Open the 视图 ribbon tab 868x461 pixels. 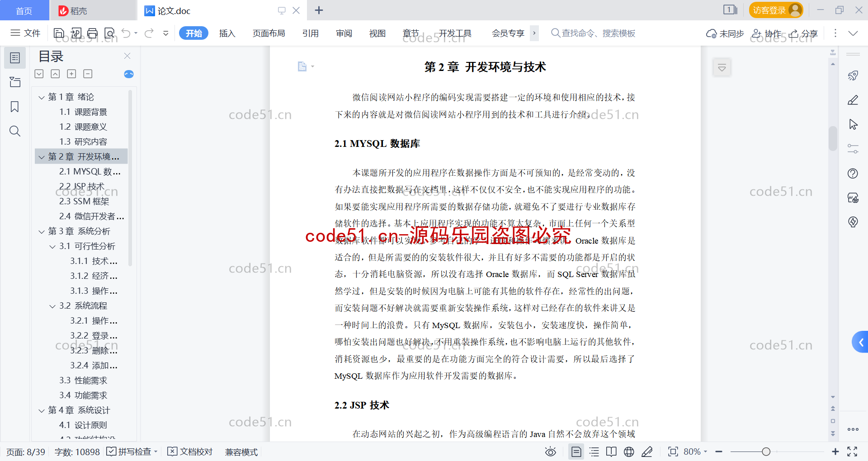377,33
